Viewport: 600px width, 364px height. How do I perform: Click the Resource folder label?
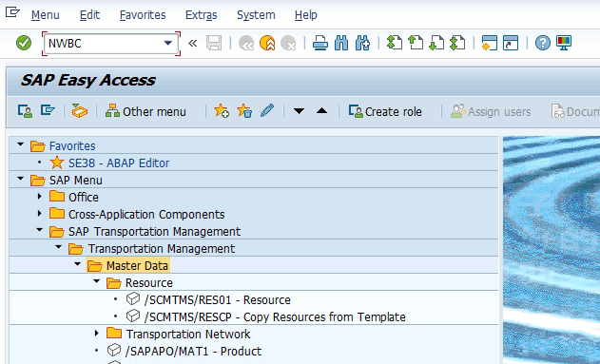(149, 283)
